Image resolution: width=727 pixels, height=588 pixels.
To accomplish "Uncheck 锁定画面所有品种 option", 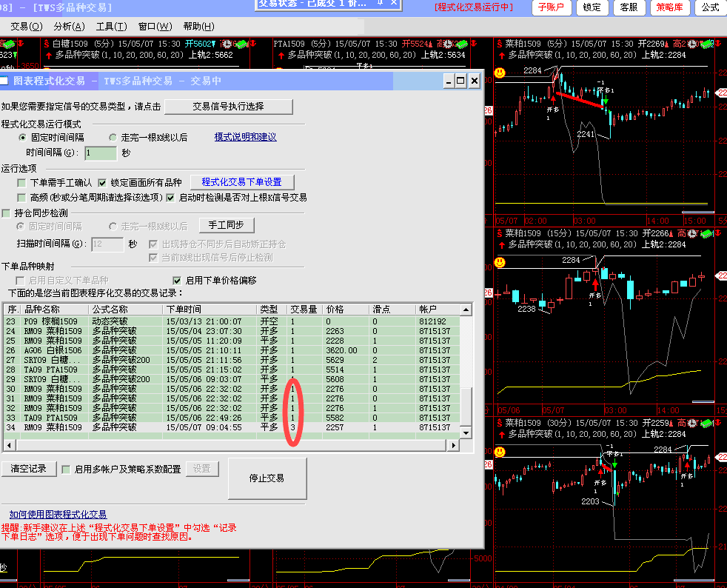I will 103,182.
